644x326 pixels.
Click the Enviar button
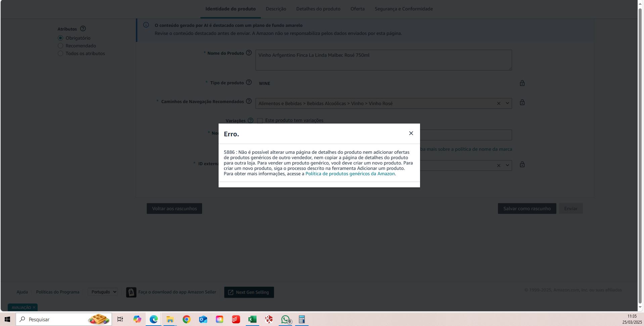click(571, 208)
